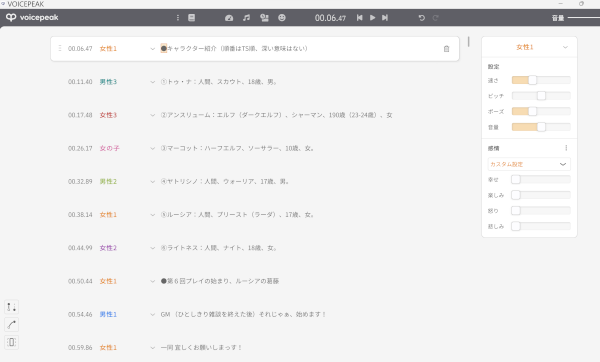Image resolution: width=600 pixels, height=362 pixels.
Task: Undo the last action
Action: [422, 18]
